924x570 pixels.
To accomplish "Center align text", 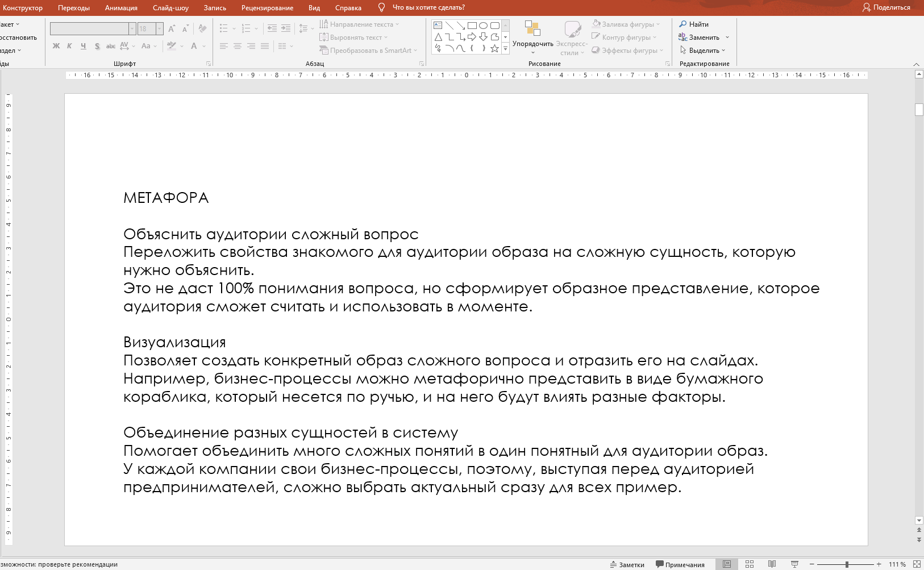I will click(238, 46).
